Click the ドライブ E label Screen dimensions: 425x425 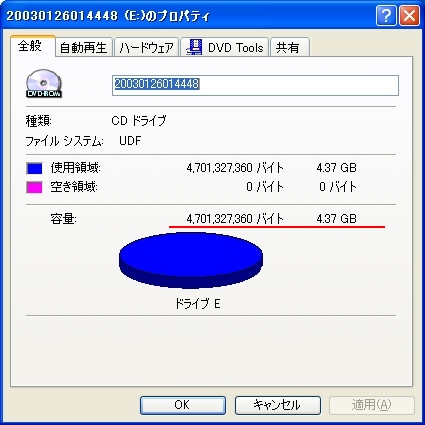click(198, 304)
